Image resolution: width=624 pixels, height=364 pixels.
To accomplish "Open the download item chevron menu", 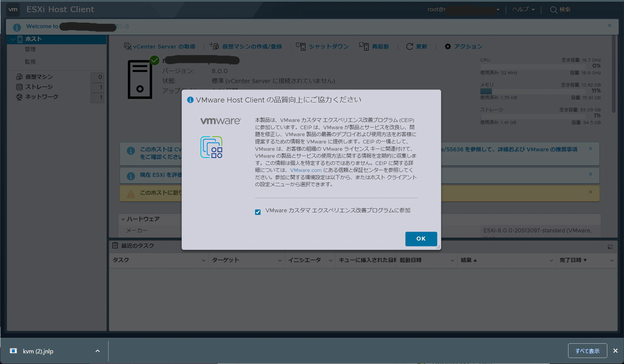I will pos(97,351).
